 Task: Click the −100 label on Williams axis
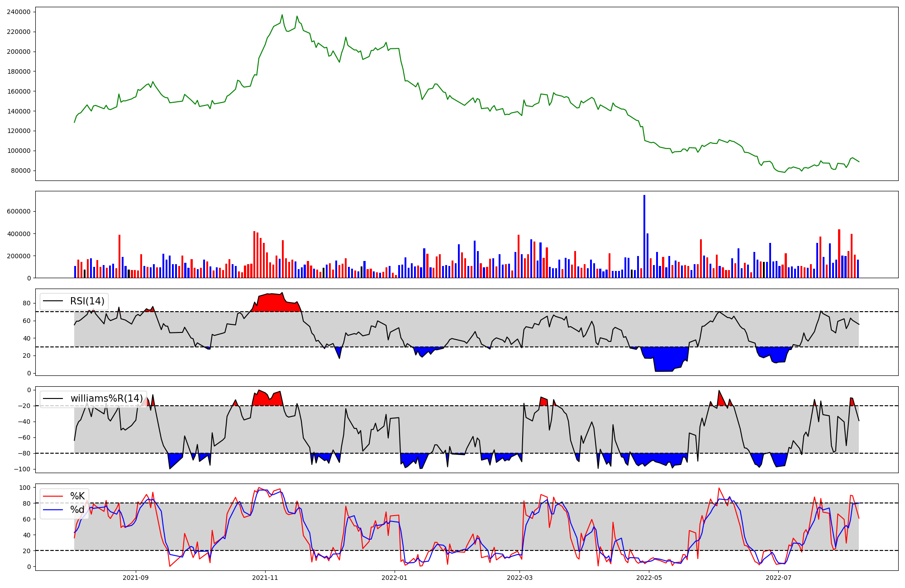tap(22, 469)
